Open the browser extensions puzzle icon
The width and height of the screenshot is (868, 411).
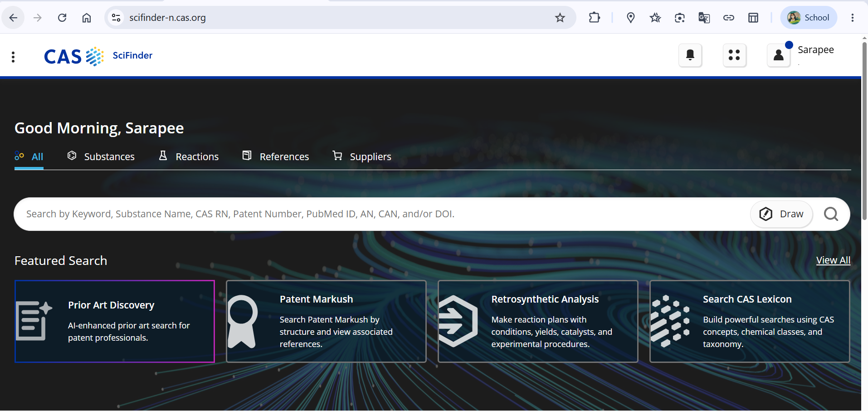pos(594,18)
